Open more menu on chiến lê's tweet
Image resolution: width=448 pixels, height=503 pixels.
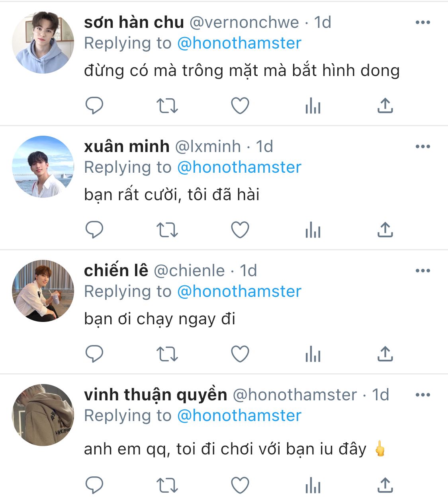pyautogui.click(x=423, y=271)
